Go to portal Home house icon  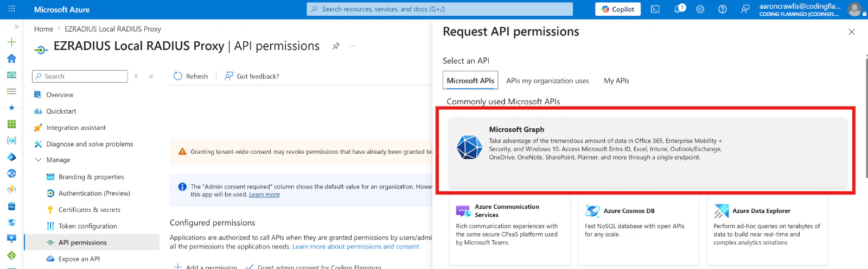(x=11, y=58)
